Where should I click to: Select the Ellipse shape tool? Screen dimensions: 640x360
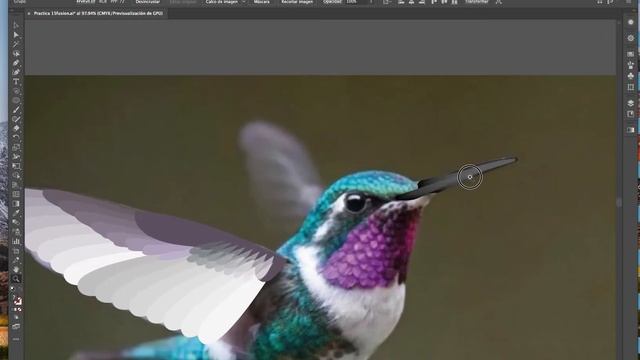[16, 100]
